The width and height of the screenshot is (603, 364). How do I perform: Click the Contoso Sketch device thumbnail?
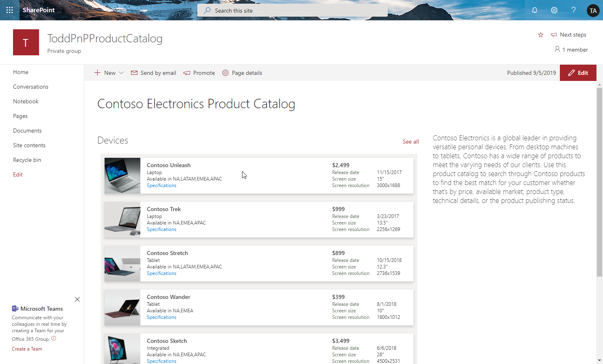[122, 349]
